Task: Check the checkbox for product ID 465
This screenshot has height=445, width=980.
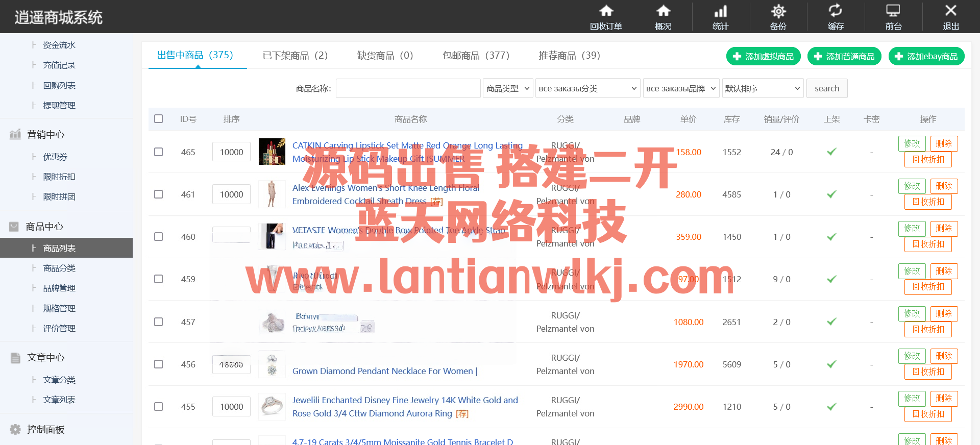Action: click(159, 152)
